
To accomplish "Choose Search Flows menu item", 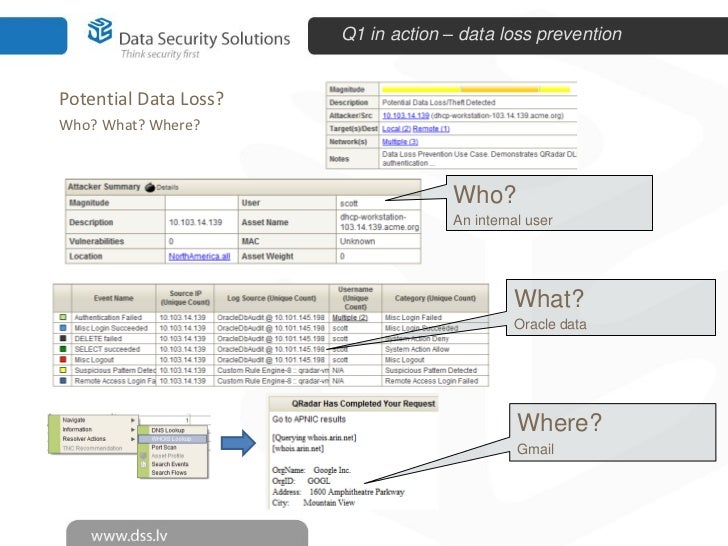I will (x=172, y=473).
